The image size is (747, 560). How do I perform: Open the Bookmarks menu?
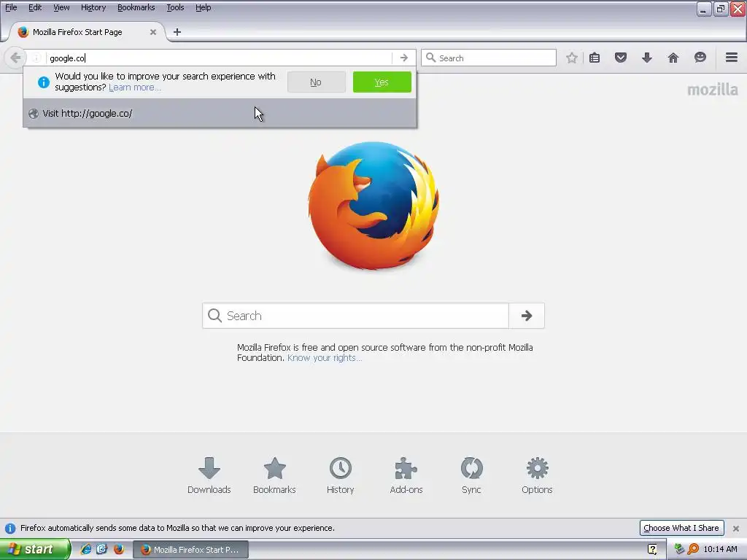[136, 7]
